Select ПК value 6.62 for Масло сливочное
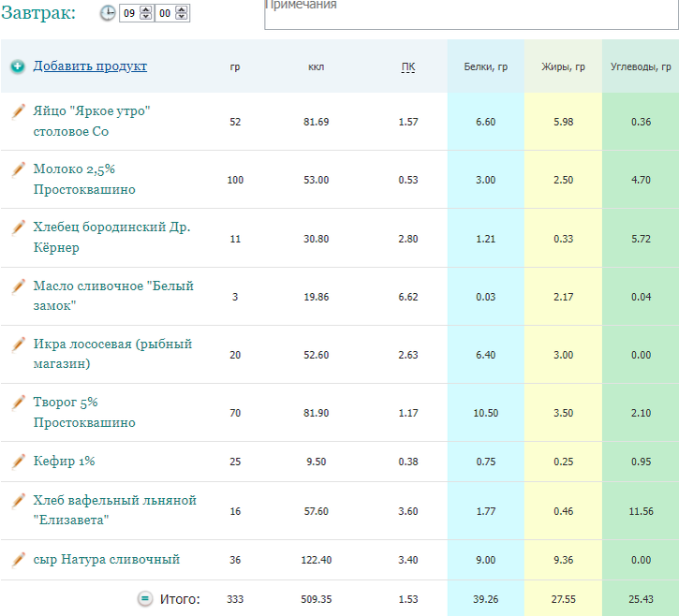679x616 pixels. (x=408, y=297)
